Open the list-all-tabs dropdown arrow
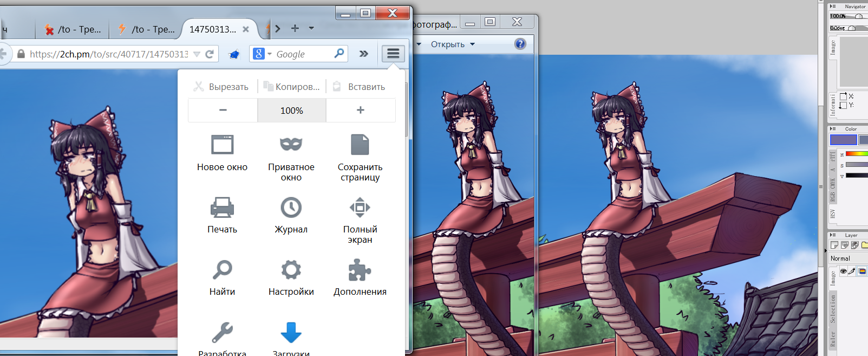Viewport: 868px width, 356px height. [x=311, y=28]
